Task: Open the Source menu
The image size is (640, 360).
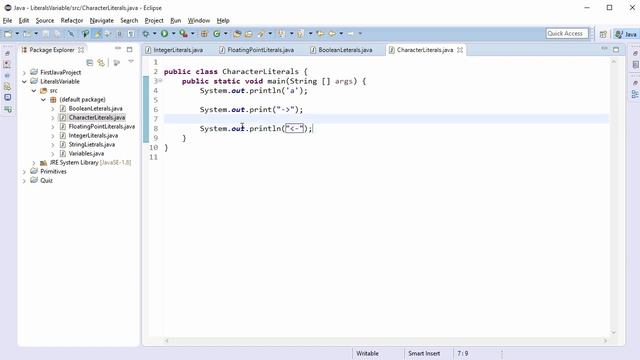Action: click(x=45, y=20)
